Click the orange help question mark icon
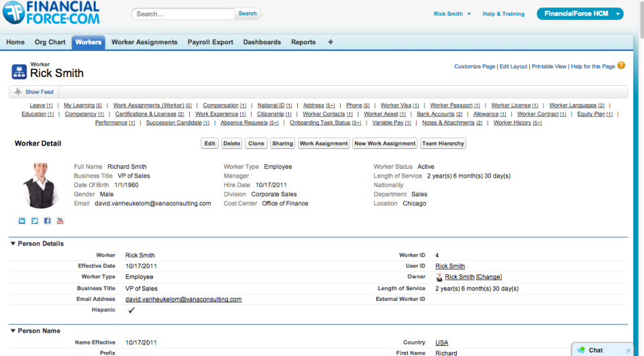Screen dimensions: 644x356 pos(621,65)
